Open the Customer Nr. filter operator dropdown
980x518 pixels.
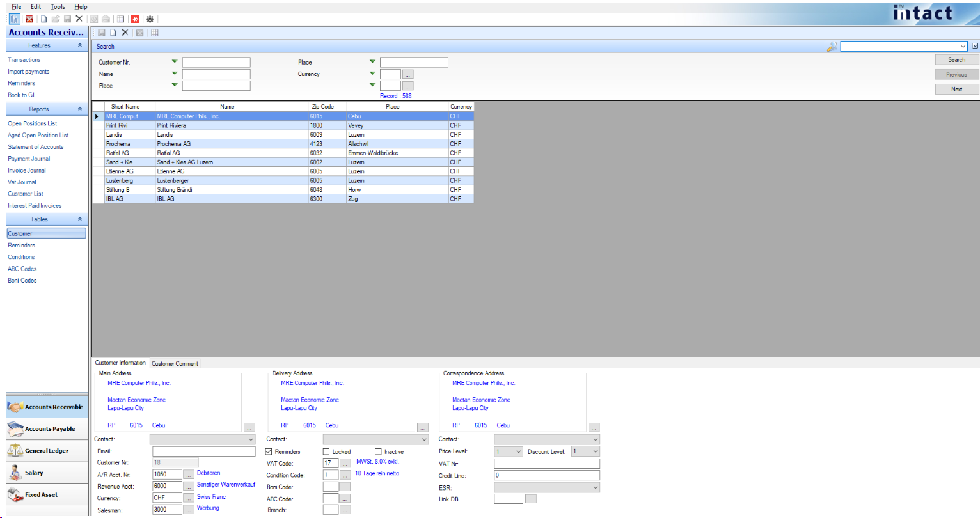pyautogui.click(x=175, y=62)
